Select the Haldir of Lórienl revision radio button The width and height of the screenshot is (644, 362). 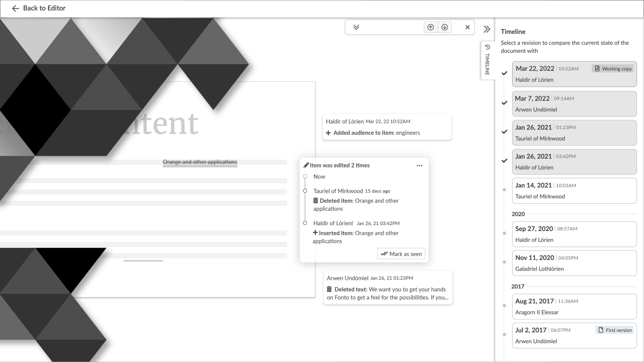pos(305,223)
